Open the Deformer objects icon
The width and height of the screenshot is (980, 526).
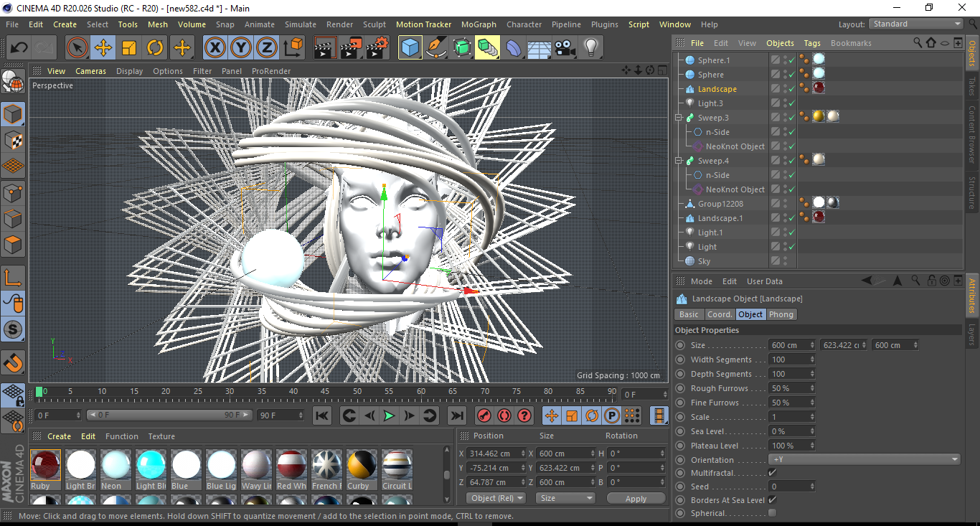tap(514, 48)
